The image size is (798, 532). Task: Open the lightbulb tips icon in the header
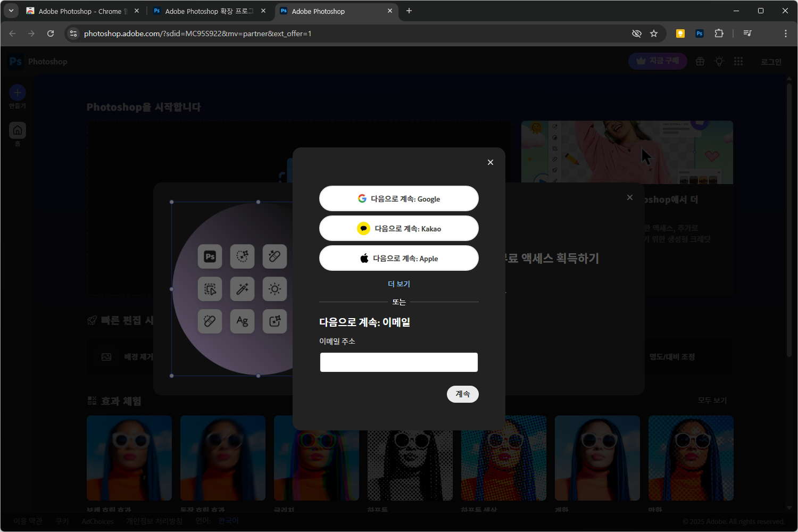tap(719, 62)
